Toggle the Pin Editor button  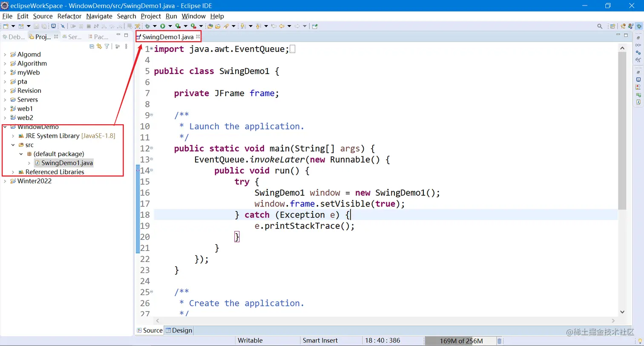click(315, 26)
